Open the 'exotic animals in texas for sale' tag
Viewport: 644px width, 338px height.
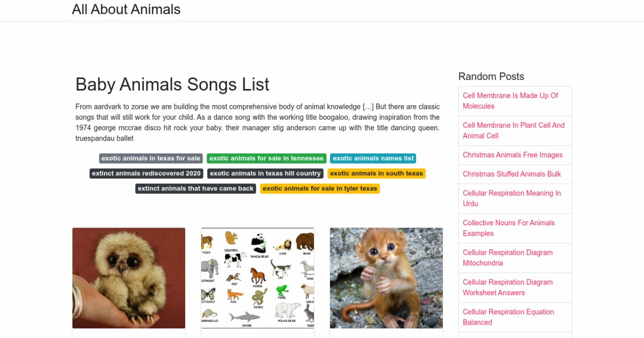point(151,158)
